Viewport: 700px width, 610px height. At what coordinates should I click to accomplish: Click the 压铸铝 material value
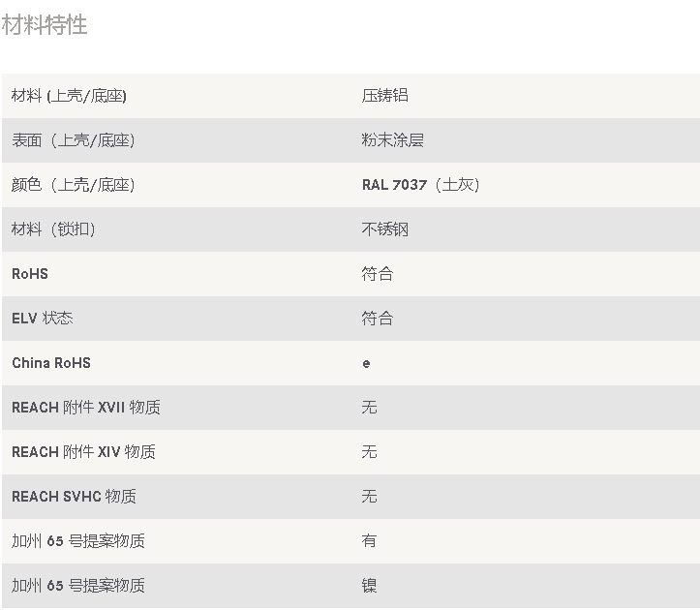tap(384, 96)
